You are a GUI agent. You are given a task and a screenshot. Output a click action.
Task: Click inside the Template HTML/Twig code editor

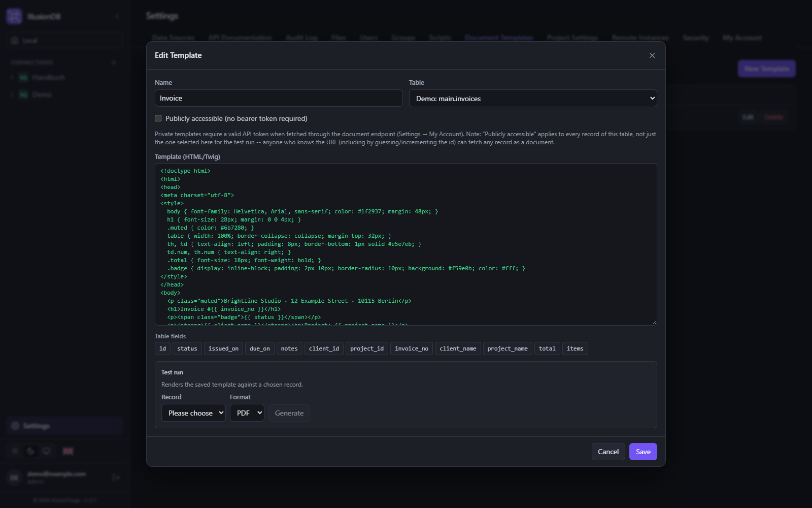tap(406, 244)
